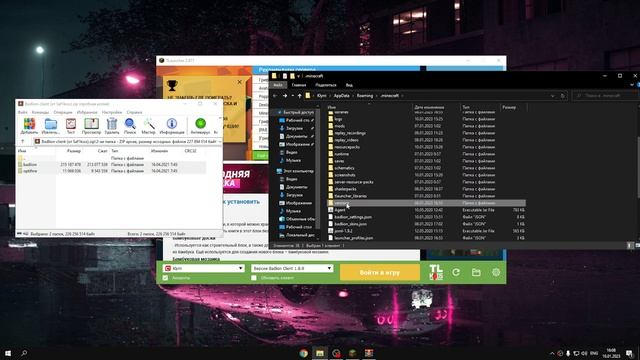The width and height of the screenshot is (640, 360).
Task: Click the taskbar search magnifier icon
Action: click(24, 353)
